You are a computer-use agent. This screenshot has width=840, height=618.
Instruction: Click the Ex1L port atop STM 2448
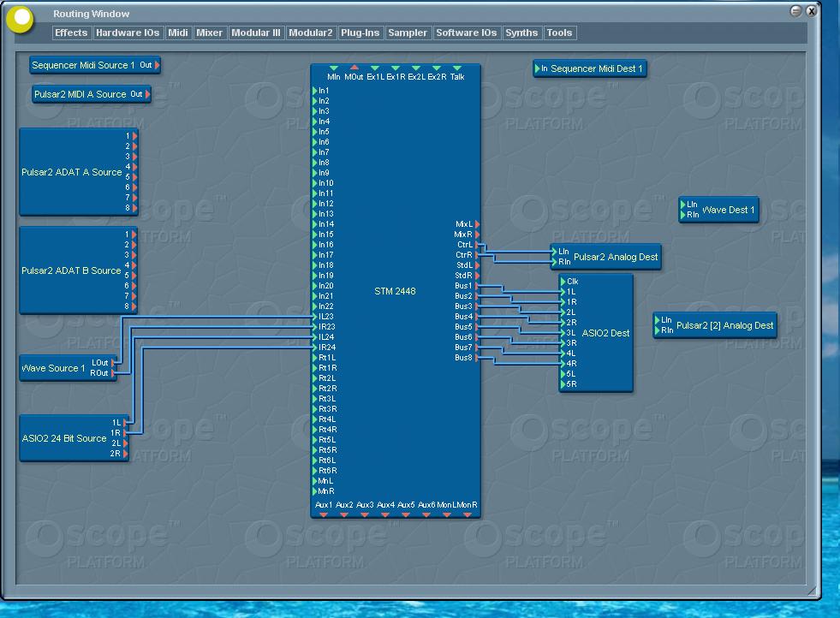(x=375, y=68)
